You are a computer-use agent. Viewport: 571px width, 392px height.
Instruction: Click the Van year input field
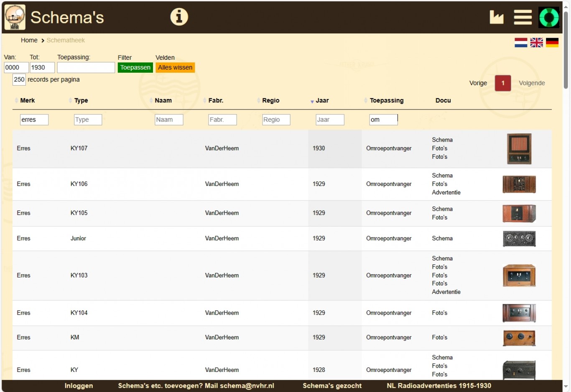pos(16,67)
